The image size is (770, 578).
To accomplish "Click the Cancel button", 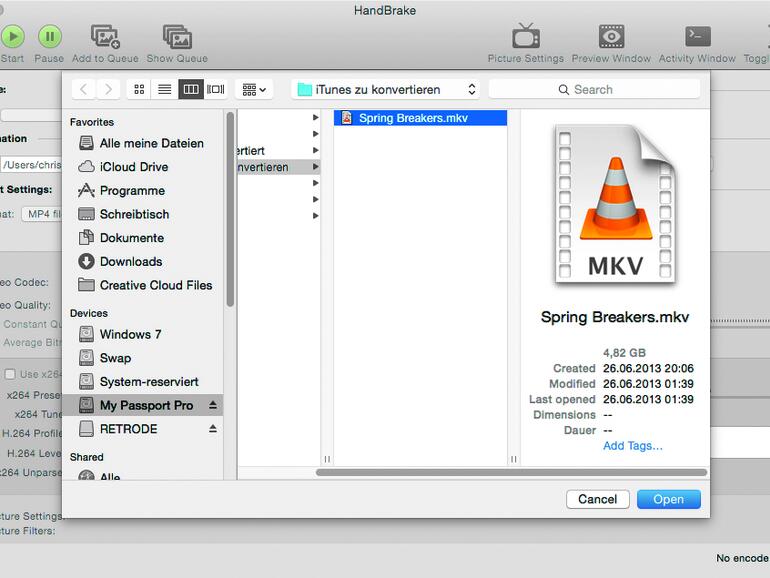I will [597, 499].
